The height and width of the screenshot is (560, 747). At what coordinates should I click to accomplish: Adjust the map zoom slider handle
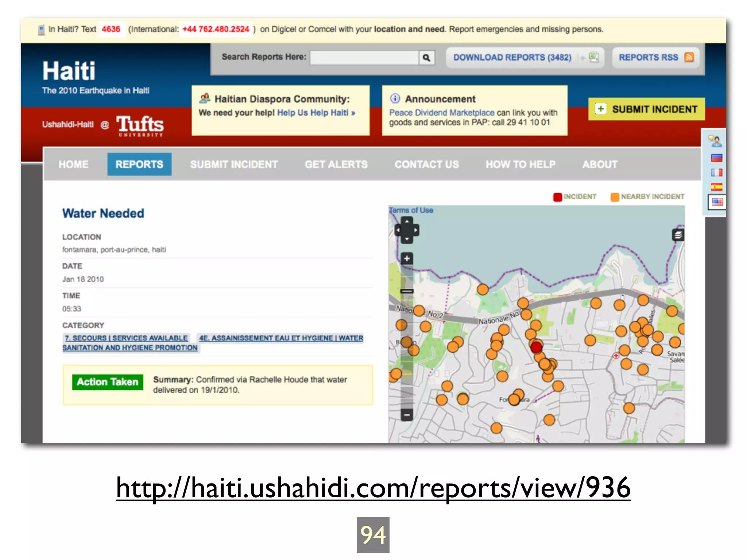pyautogui.click(x=407, y=291)
